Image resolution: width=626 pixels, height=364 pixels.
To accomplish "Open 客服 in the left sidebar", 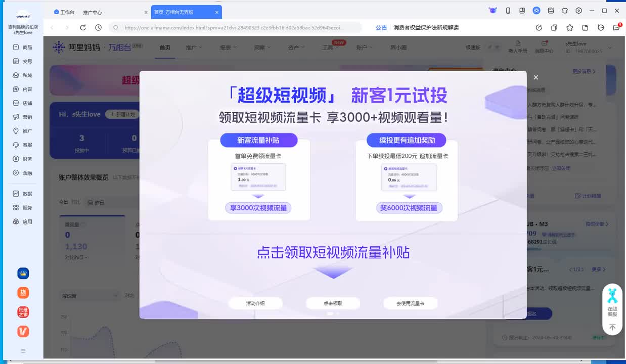I will pos(23,145).
